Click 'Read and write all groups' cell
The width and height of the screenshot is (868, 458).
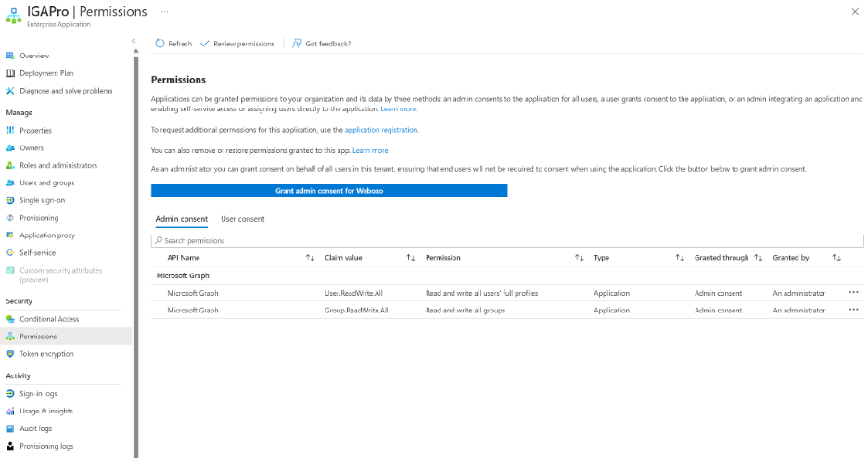tap(466, 311)
